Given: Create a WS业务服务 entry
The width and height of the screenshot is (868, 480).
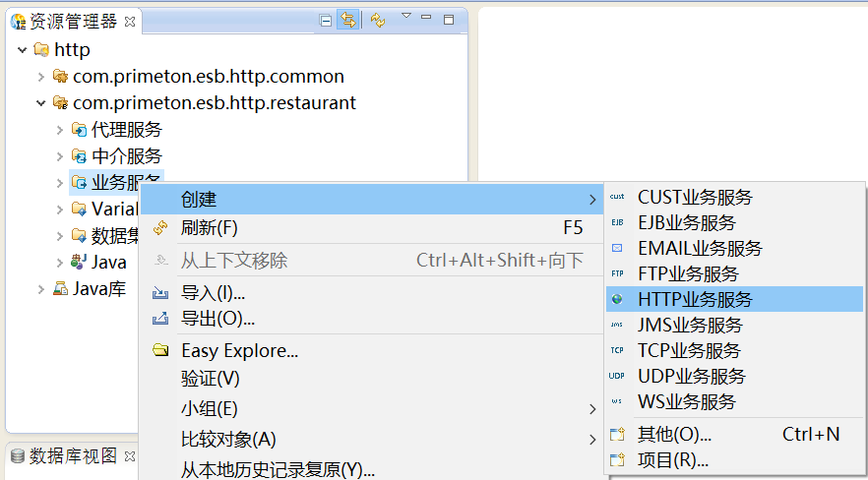Looking at the screenshot, I should click(x=686, y=401).
